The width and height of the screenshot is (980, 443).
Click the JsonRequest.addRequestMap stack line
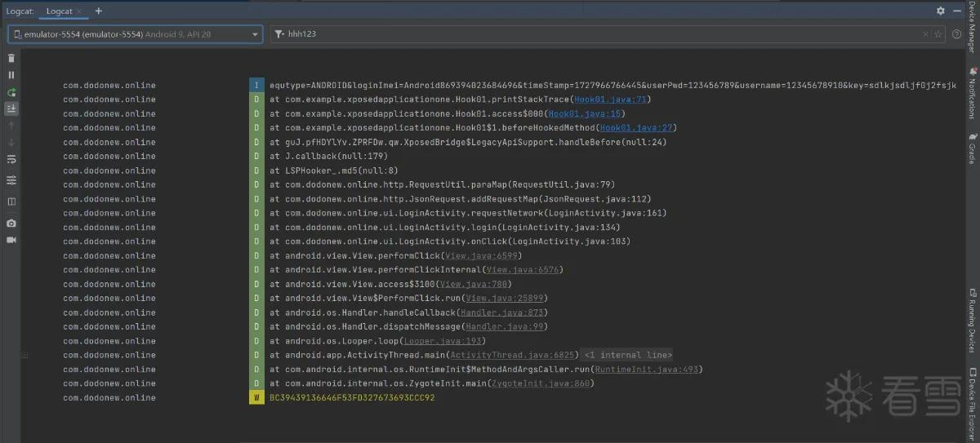tap(460, 199)
